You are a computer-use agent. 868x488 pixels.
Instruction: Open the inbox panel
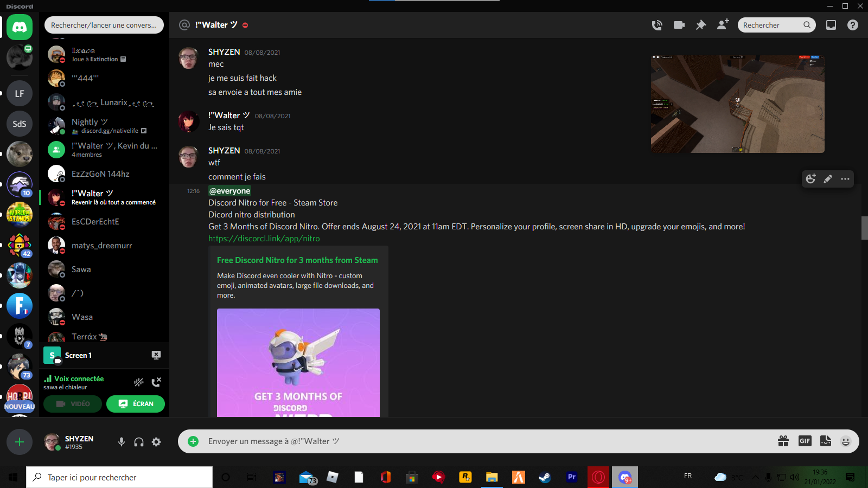(831, 25)
